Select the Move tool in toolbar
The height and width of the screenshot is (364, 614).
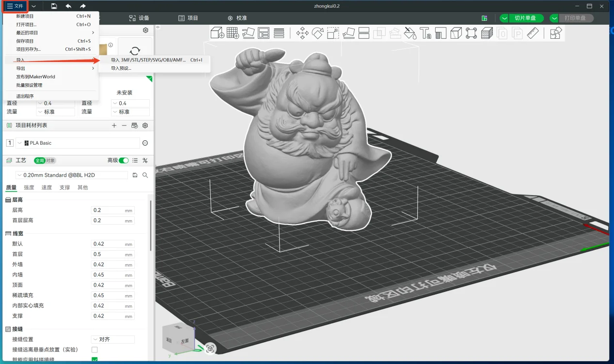tap(302, 33)
